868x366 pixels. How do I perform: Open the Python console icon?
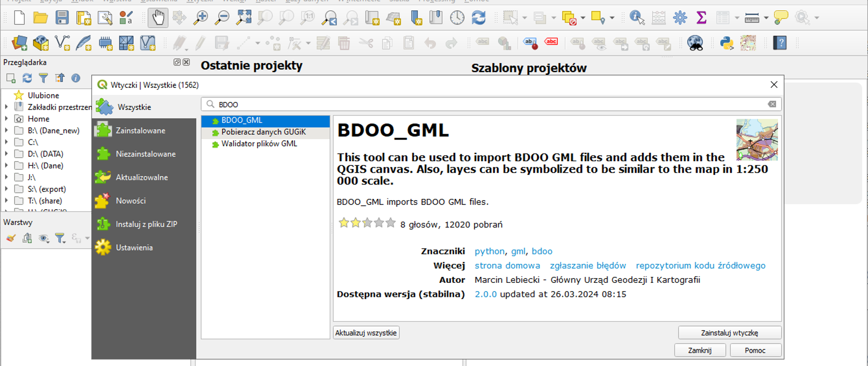726,43
